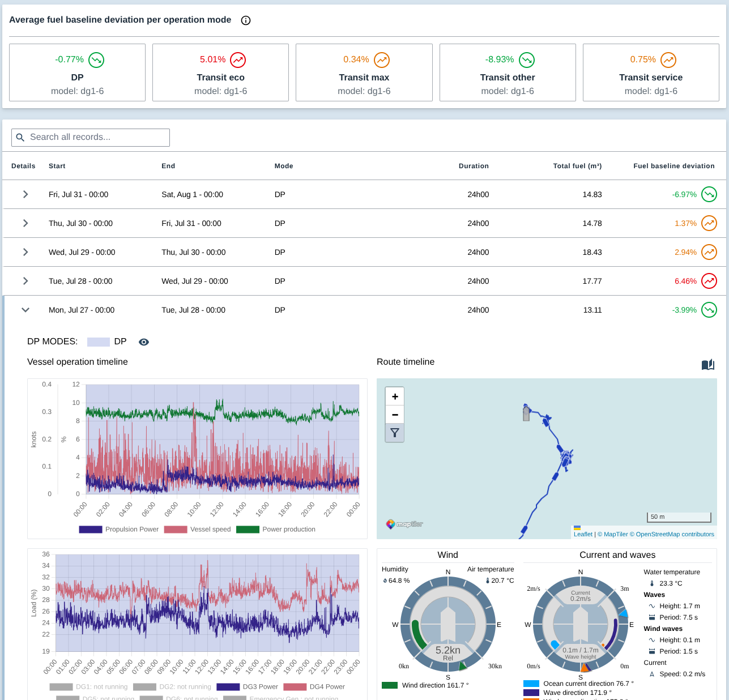Zoom in on the route map

pyautogui.click(x=395, y=396)
